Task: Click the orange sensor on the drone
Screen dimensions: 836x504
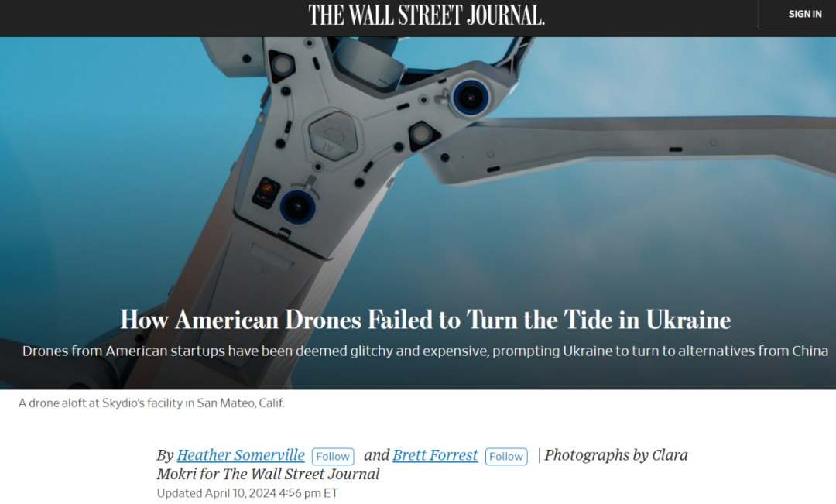Action: [x=266, y=191]
